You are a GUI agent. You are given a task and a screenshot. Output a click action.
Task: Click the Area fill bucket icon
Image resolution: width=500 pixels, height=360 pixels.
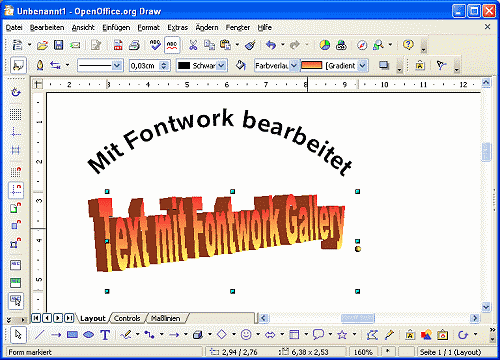pyautogui.click(x=240, y=65)
